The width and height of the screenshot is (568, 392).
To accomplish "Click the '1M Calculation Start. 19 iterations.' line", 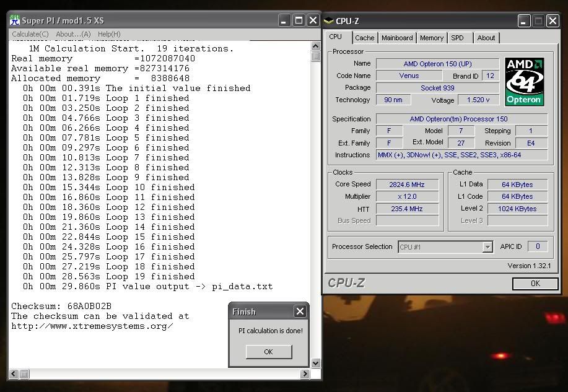I will [x=131, y=48].
